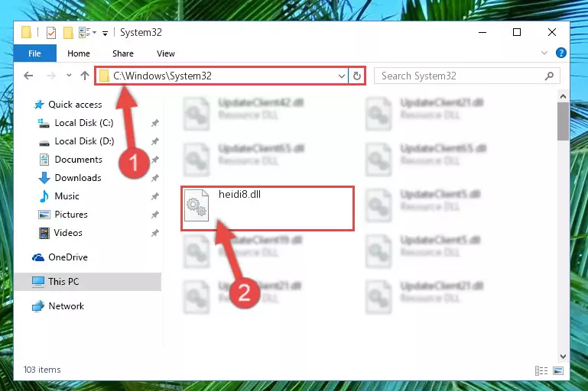Maximize the System32 window
This screenshot has width=588, height=391.
click(517, 33)
